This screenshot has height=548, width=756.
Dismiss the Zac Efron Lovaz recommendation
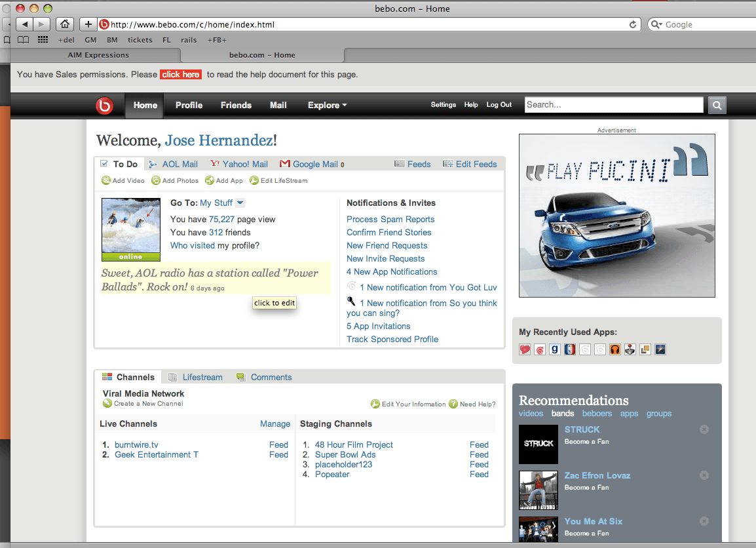(704, 475)
